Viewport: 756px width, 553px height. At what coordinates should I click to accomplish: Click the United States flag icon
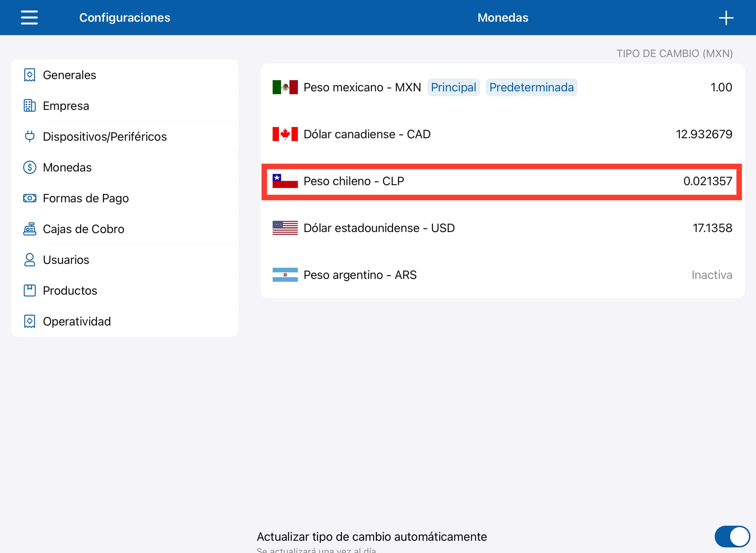click(285, 228)
